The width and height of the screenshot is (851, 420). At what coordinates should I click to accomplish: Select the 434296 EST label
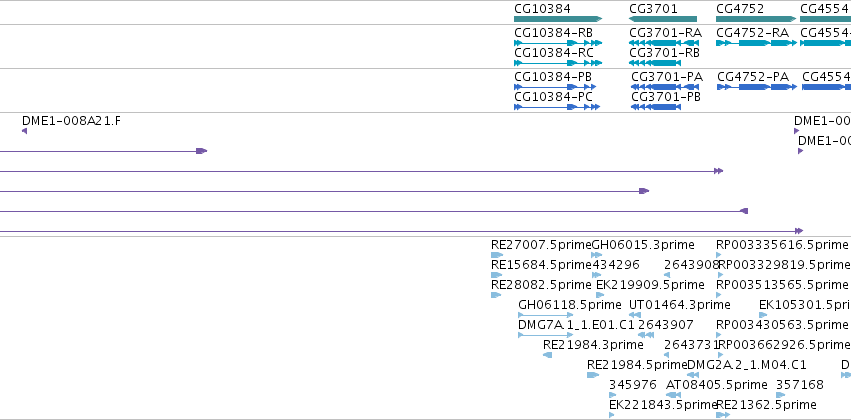(x=615, y=265)
